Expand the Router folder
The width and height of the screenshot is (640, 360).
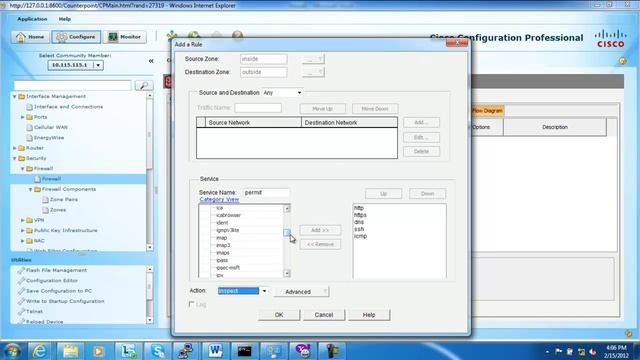15,148
